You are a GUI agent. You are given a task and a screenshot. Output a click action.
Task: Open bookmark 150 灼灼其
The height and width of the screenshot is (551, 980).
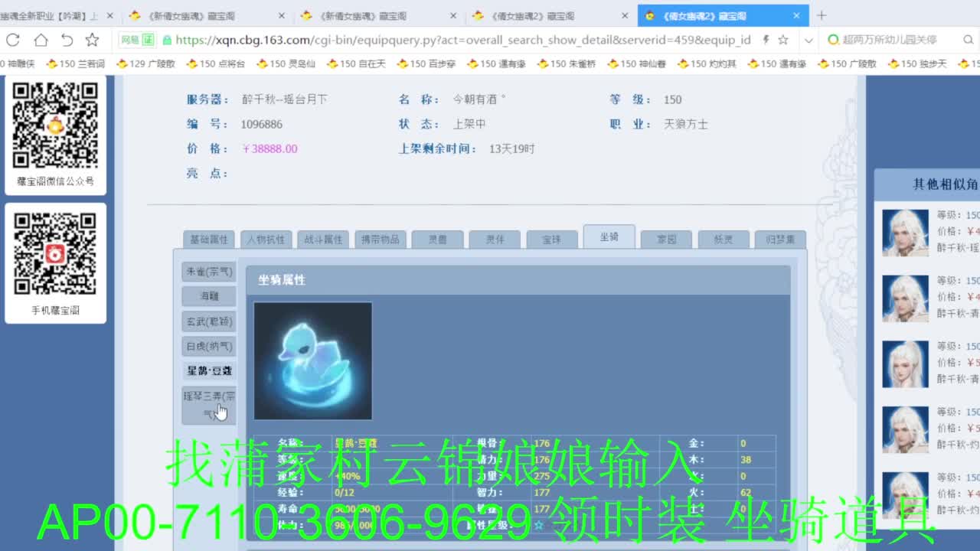pos(707,64)
